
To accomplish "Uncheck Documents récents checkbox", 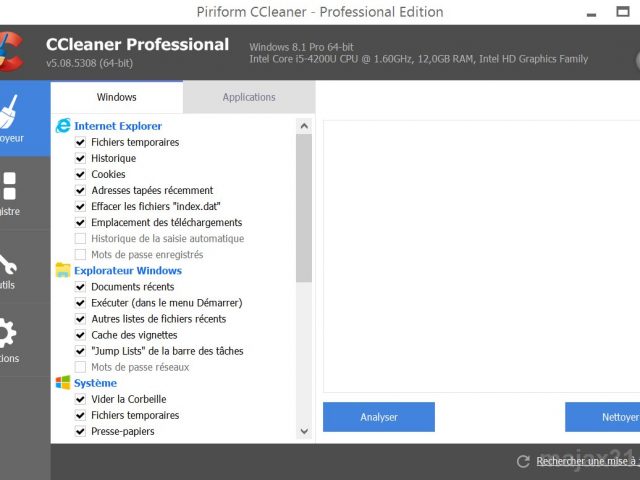I will pos(80,287).
